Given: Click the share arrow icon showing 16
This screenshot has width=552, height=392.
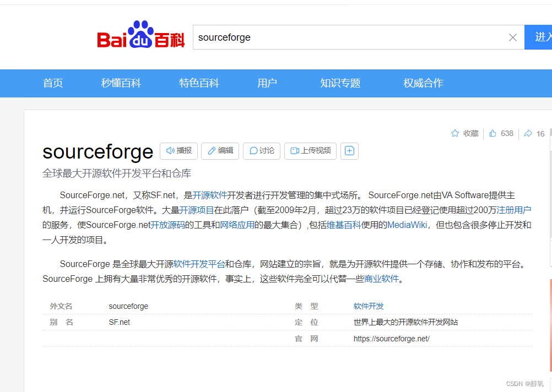Looking at the screenshot, I should click(x=528, y=133).
